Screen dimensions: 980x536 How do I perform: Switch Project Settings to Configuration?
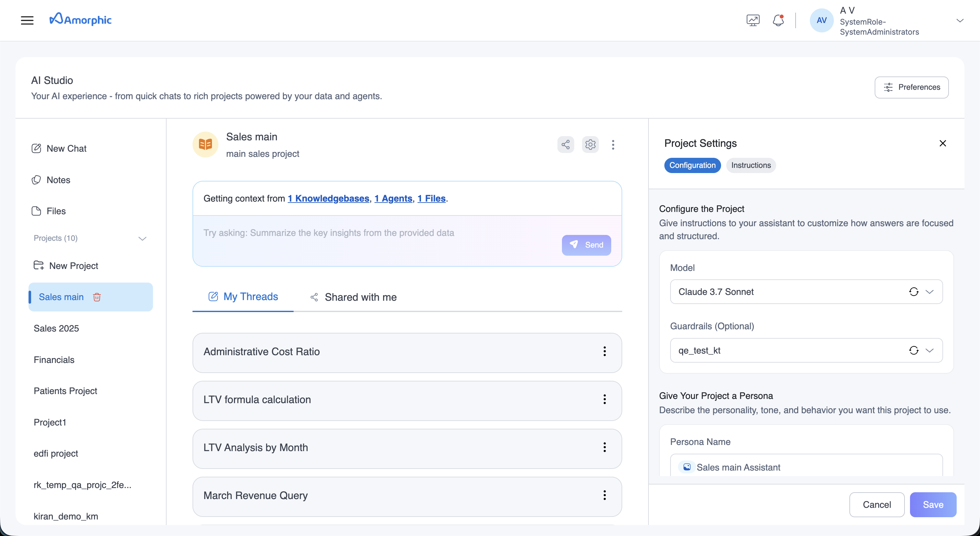coord(692,165)
